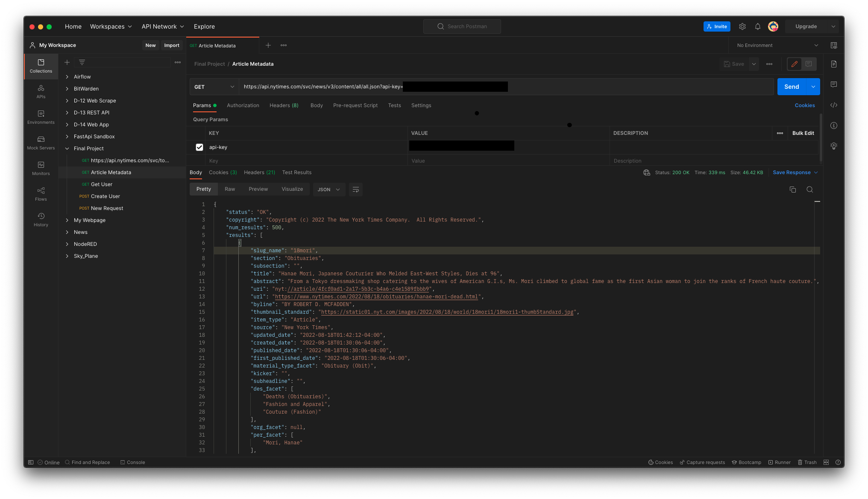
Task: Click the Search Postman field
Action: [x=462, y=26]
